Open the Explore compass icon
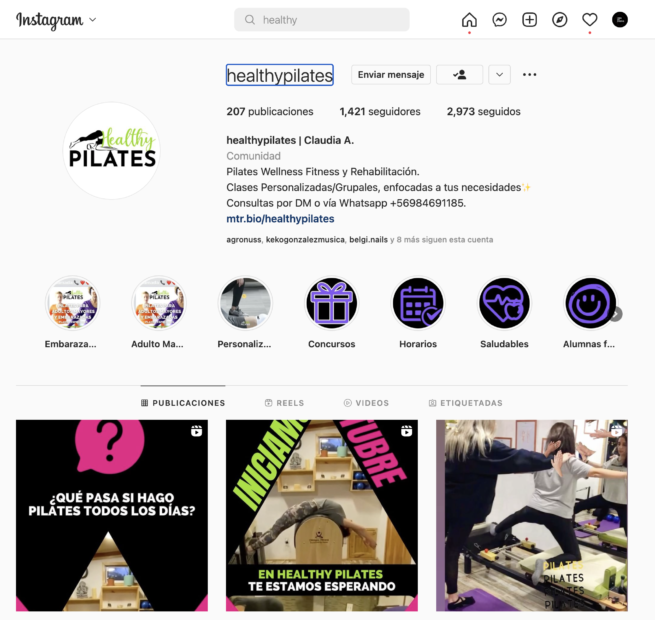The height and width of the screenshot is (620, 655). [560, 20]
